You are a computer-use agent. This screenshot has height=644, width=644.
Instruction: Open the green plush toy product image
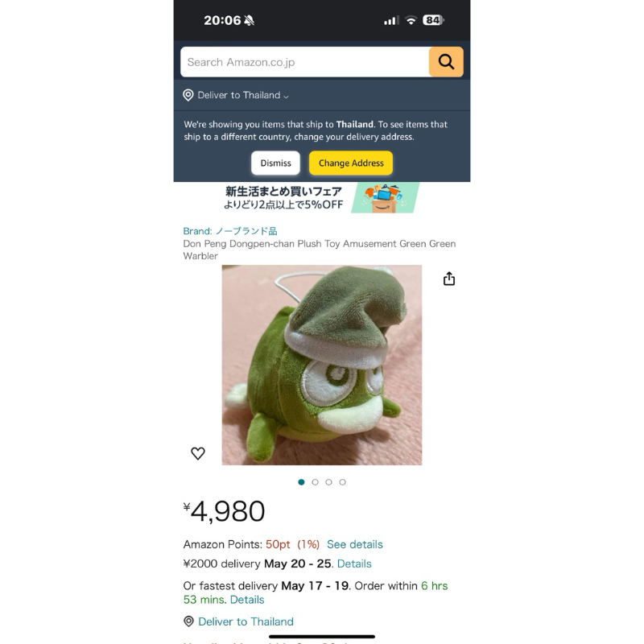[x=321, y=365]
